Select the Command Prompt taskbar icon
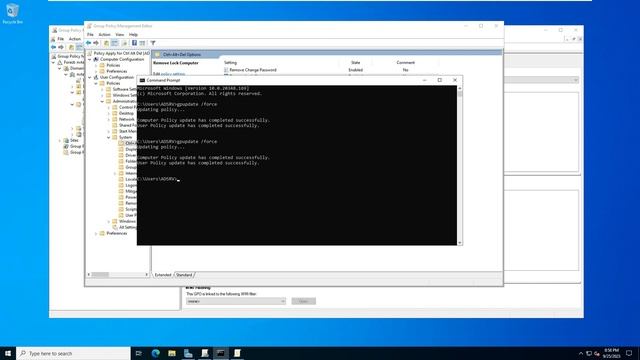 click(221, 353)
